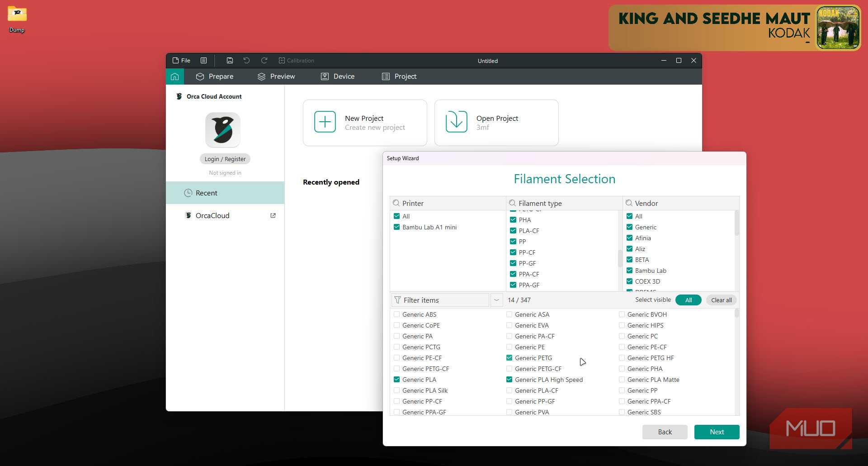
Task: Open the Dump folder on the desktop
Action: click(x=17, y=19)
